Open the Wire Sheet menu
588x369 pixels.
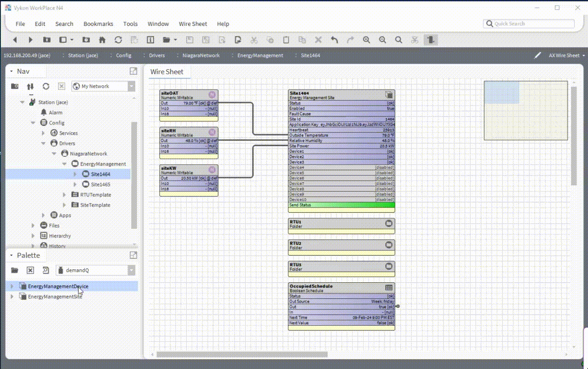193,24
